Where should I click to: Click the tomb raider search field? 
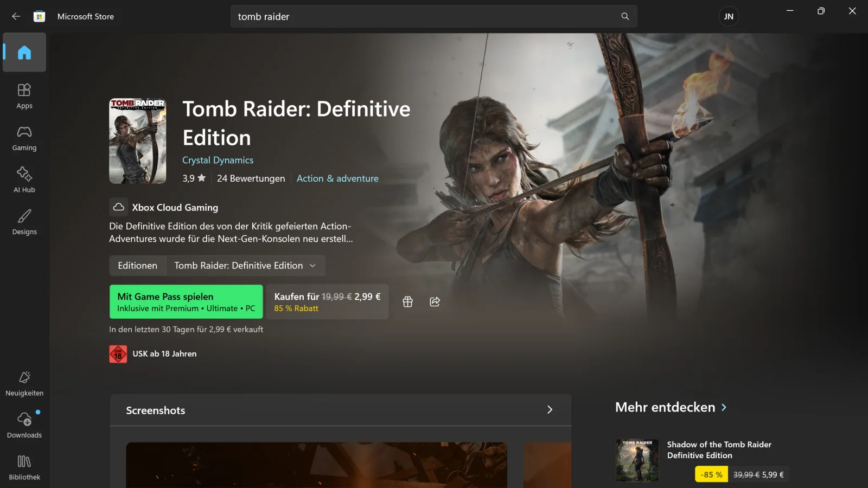(434, 16)
